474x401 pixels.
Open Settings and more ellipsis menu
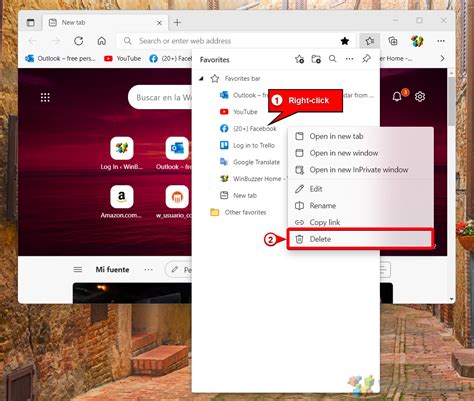click(441, 41)
